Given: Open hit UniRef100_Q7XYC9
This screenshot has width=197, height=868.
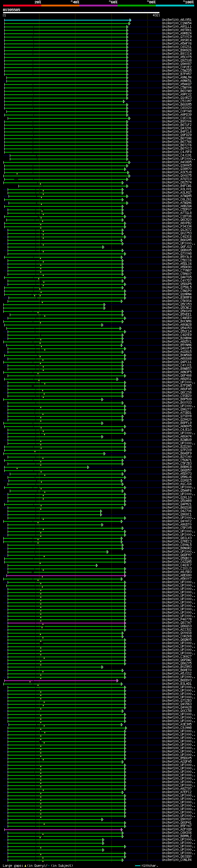Looking at the screenshot, I should point(177,37).
